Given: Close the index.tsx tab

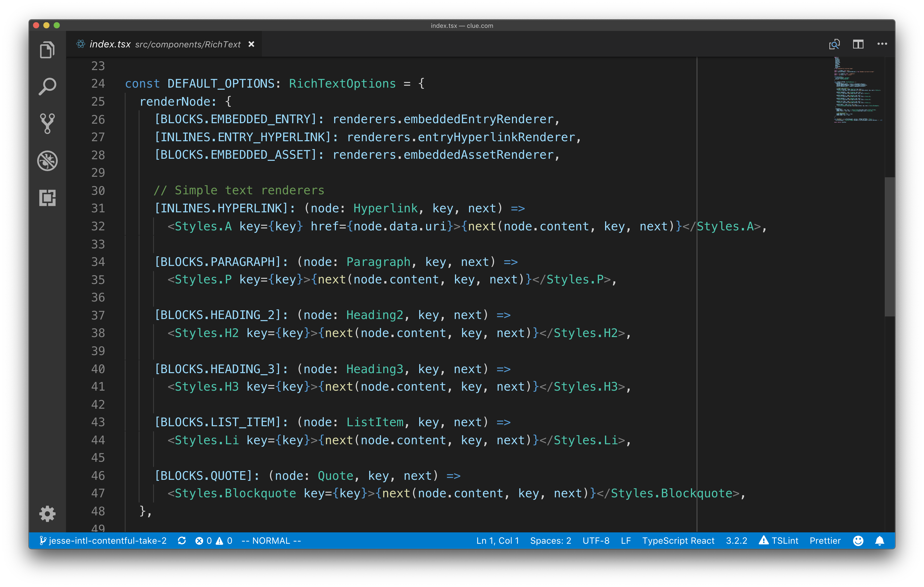Looking at the screenshot, I should tap(251, 45).
